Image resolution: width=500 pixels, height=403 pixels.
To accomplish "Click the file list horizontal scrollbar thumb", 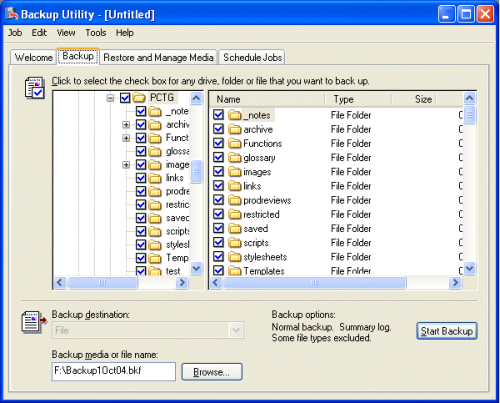I will (x=315, y=283).
